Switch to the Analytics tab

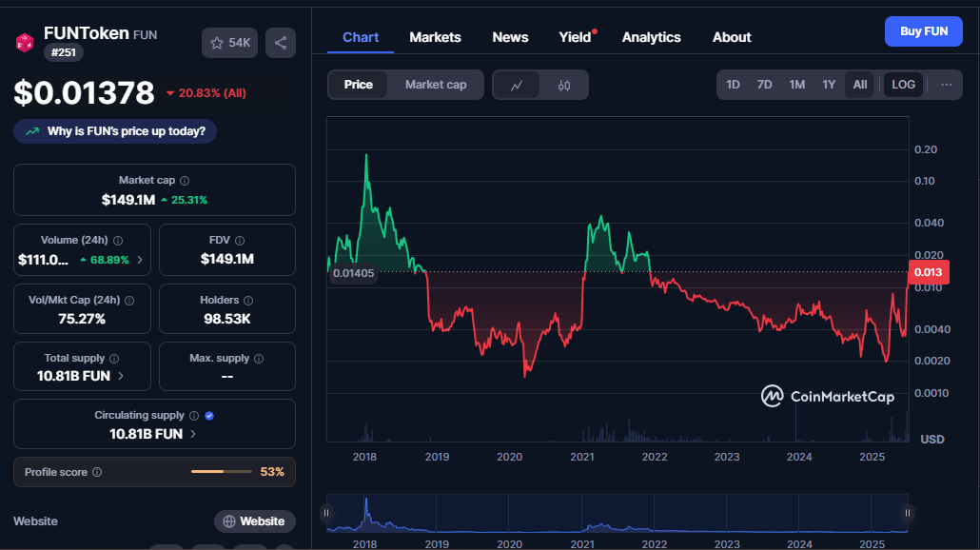click(x=651, y=37)
